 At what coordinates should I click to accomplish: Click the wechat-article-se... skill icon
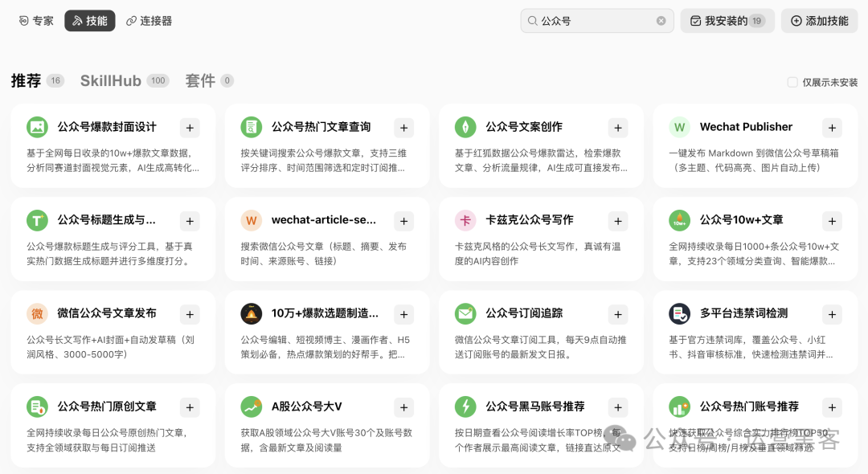(x=252, y=220)
